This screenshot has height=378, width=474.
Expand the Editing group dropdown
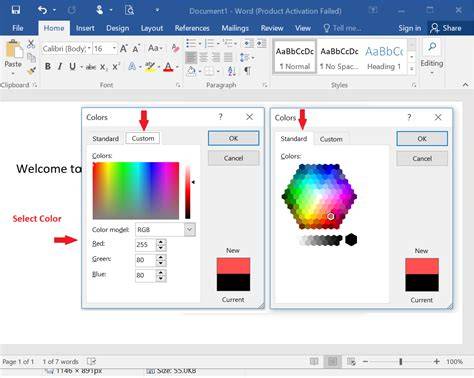(x=432, y=72)
